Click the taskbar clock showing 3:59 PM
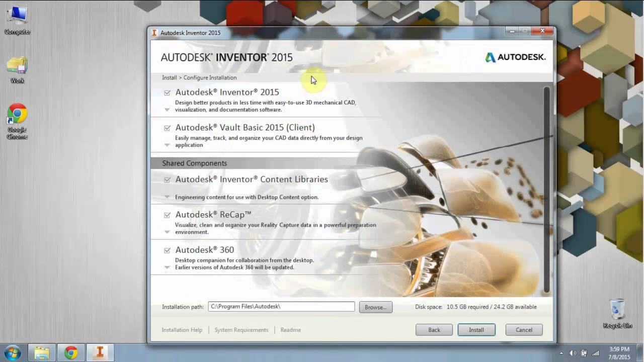The image size is (644, 362). point(619,352)
